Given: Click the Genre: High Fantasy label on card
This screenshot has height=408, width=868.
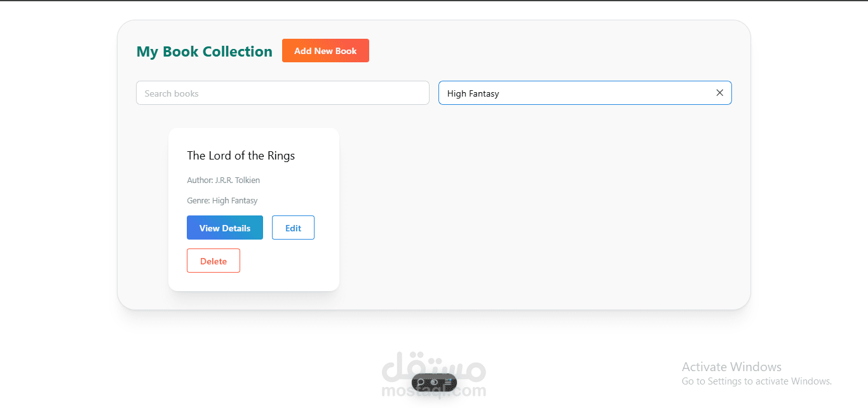Looking at the screenshot, I should point(222,200).
